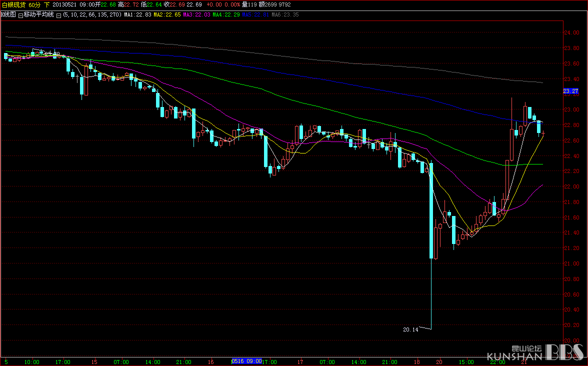This screenshot has height=366, width=588.
Task: Click the 60分 period label
Action: (x=34, y=4)
